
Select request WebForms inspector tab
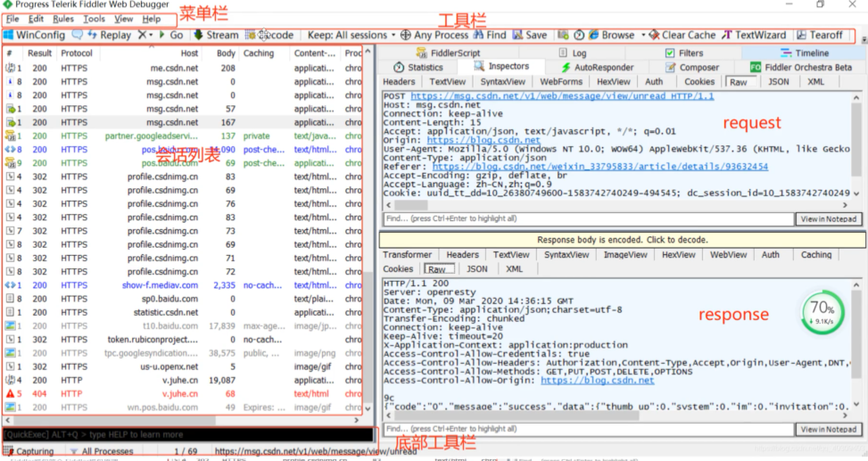click(561, 81)
